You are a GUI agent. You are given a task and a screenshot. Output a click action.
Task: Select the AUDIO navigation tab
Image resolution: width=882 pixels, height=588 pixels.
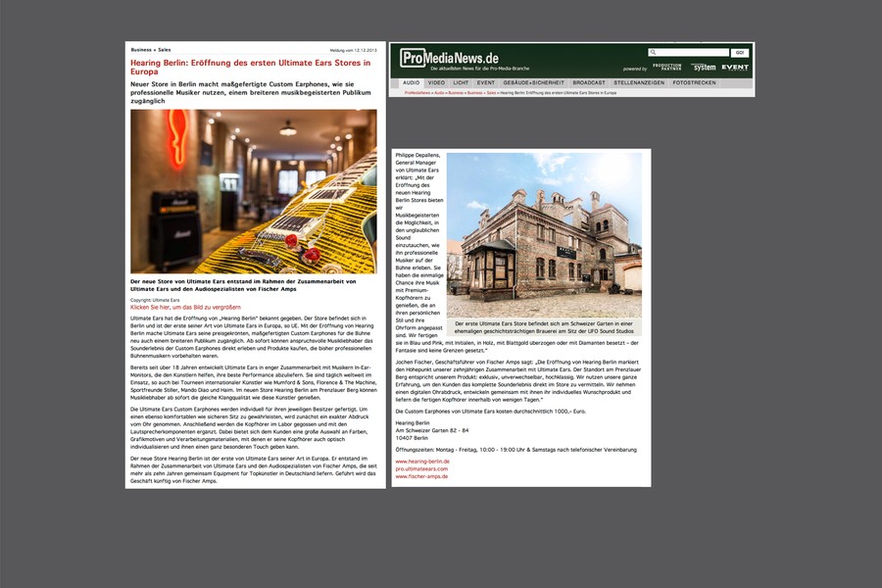pos(412,83)
